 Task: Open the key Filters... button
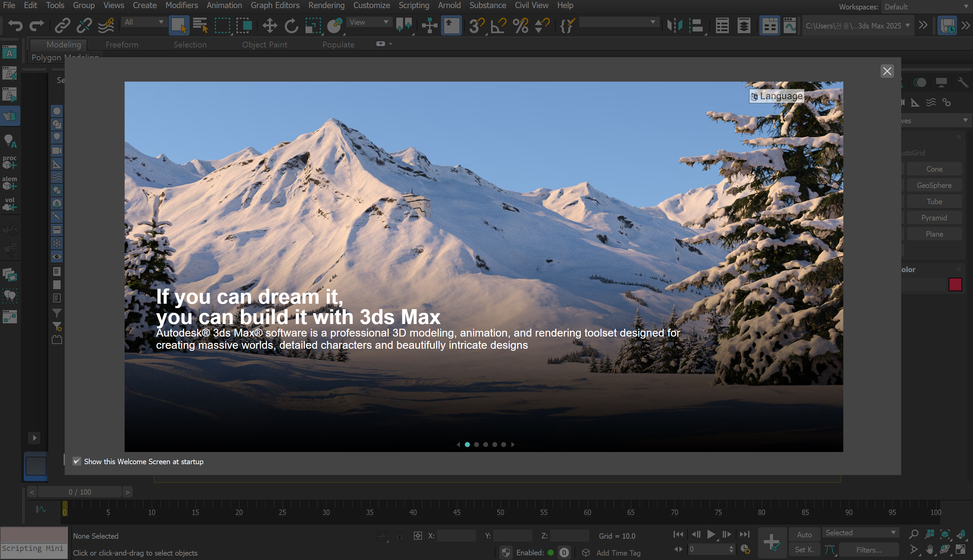point(869,550)
